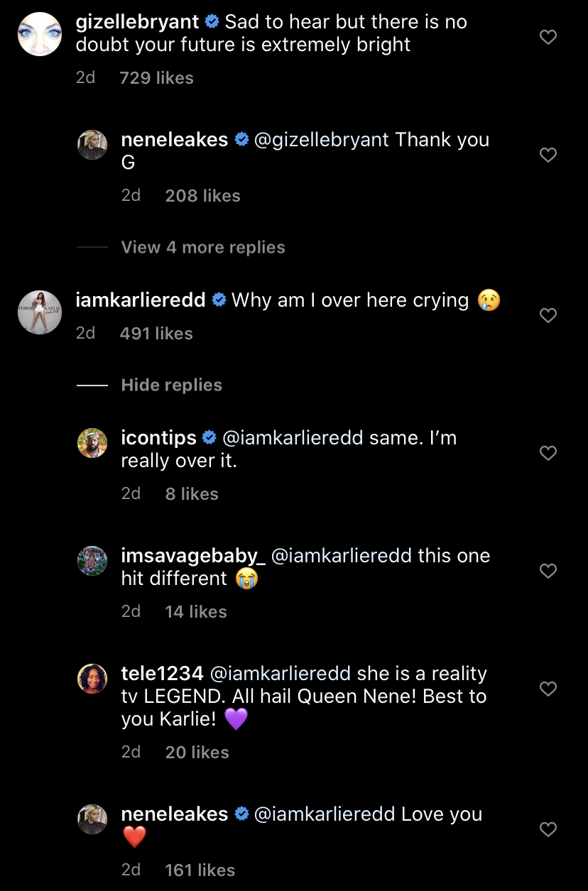588x891 pixels.
Task: Open iamkarlieredd's avatar
Action: (x=40, y=312)
